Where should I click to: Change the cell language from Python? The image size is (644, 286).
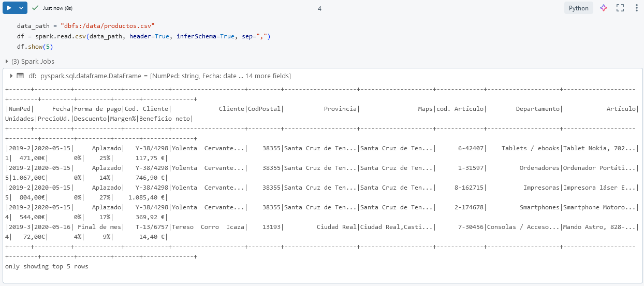click(x=578, y=8)
